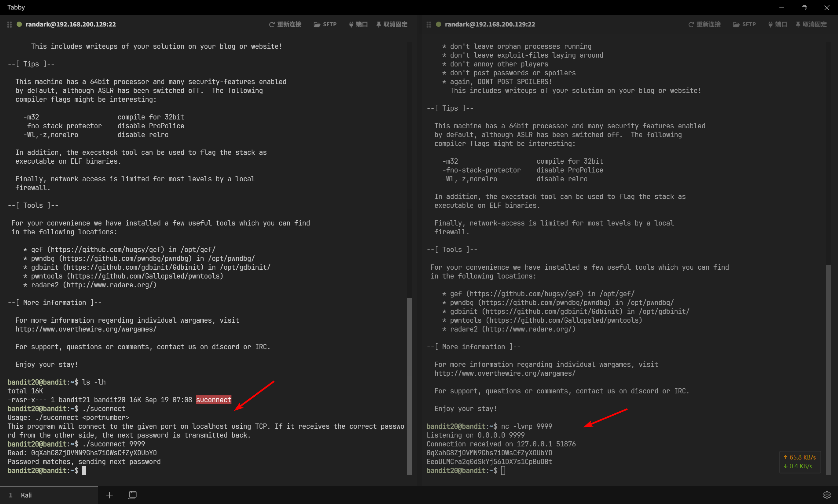Click the reconnect button in the left pane
The image size is (838, 504).
click(x=285, y=25)
